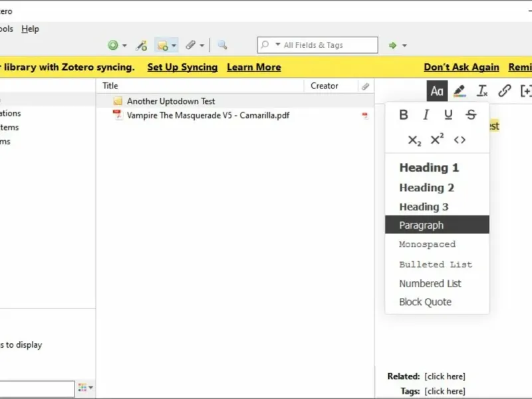
Task: Open the New Item dropdown arrow
Action: (x=124, y=45)
